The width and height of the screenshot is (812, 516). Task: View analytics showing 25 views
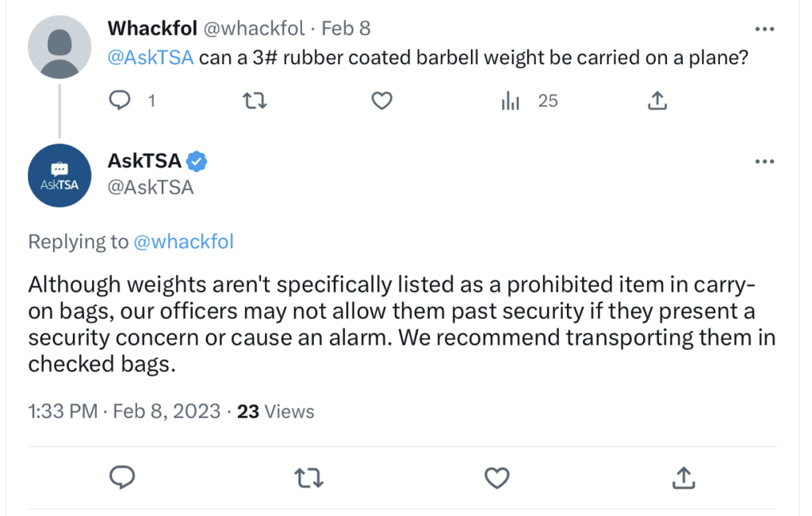point(529,101)
